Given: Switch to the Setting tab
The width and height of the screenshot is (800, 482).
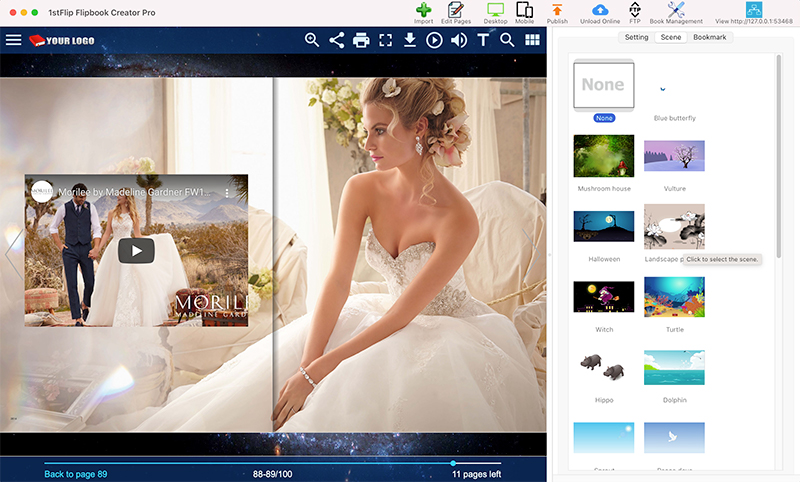Looking at the screenshot, I should tap(636, 37).
